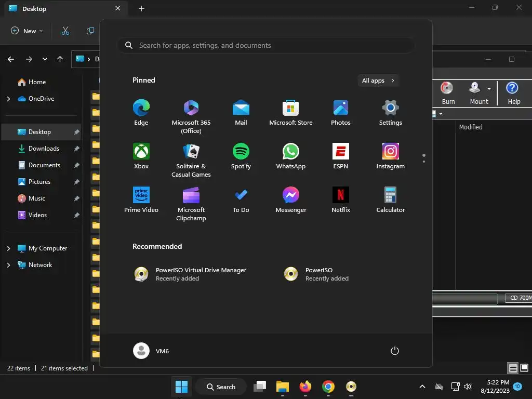
Task: Open the VM6 user account menu
Action: [151, 351]
